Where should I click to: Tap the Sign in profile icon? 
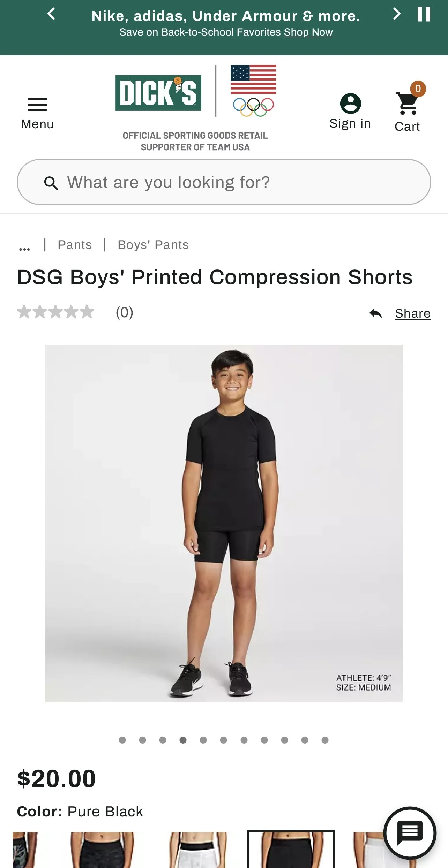[x=350, y=104]
